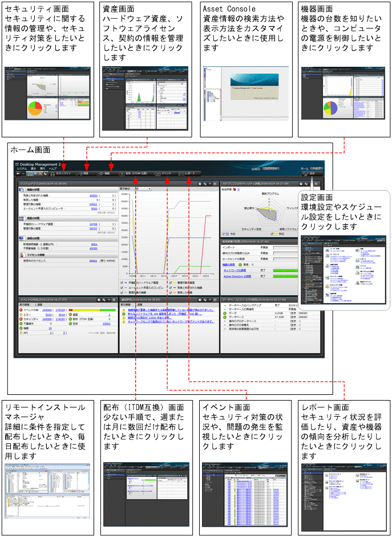Click the ログアウト button
Image resolution: width=392 pixels, height=537 pixels.
click(x=272, y=169)
